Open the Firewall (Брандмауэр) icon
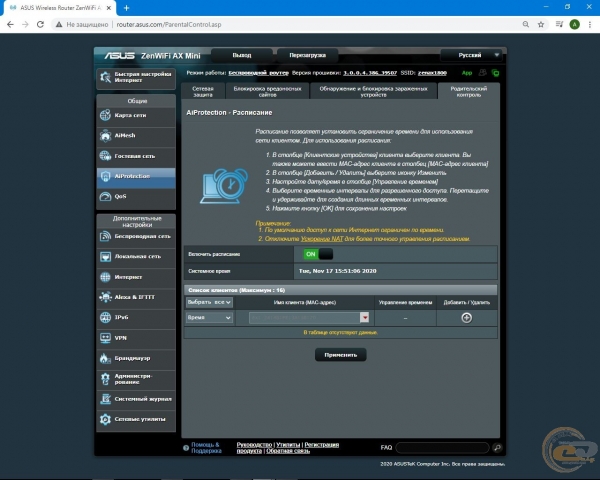Viewport: 600px width, 480px height. click(x=105, y=358)
